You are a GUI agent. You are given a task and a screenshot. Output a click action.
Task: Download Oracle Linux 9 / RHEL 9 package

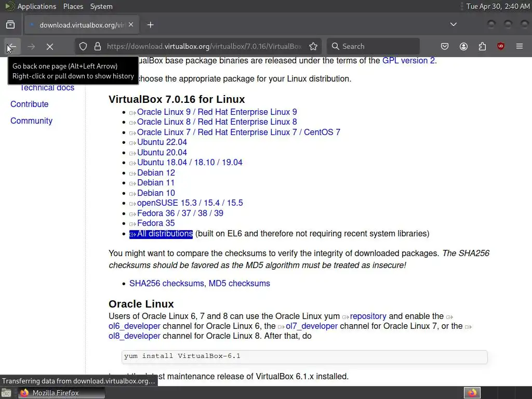click(x=217, y=112)
